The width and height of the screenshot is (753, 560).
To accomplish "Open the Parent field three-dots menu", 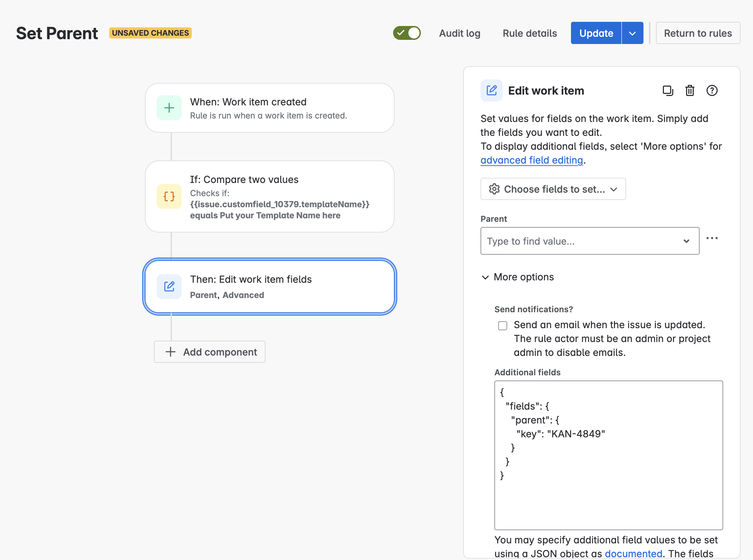I will [x=712, y=238].
